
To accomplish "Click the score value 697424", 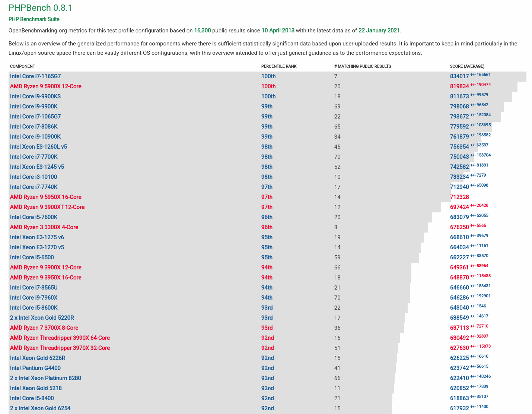I will point(459,207).
